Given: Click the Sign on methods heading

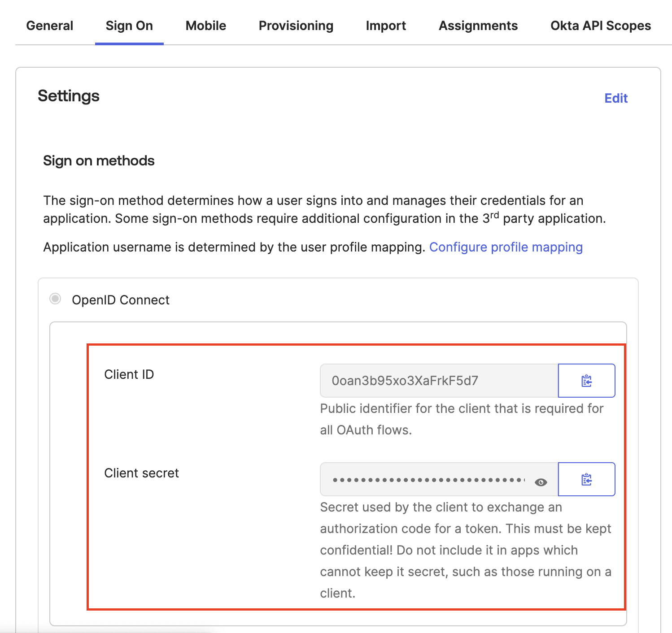Looking at the screenshot, I should 99,160.
